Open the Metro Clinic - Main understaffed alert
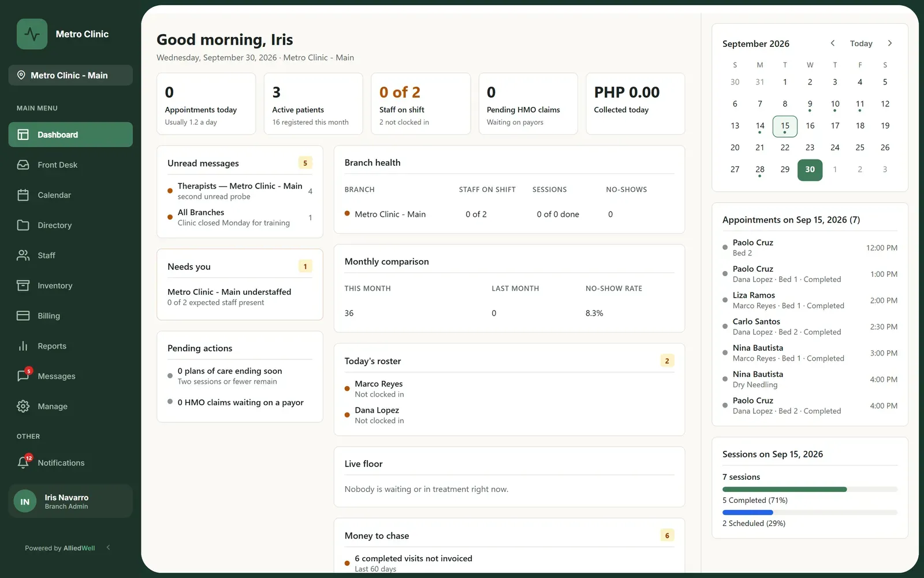924x578 pixels. 240,297
